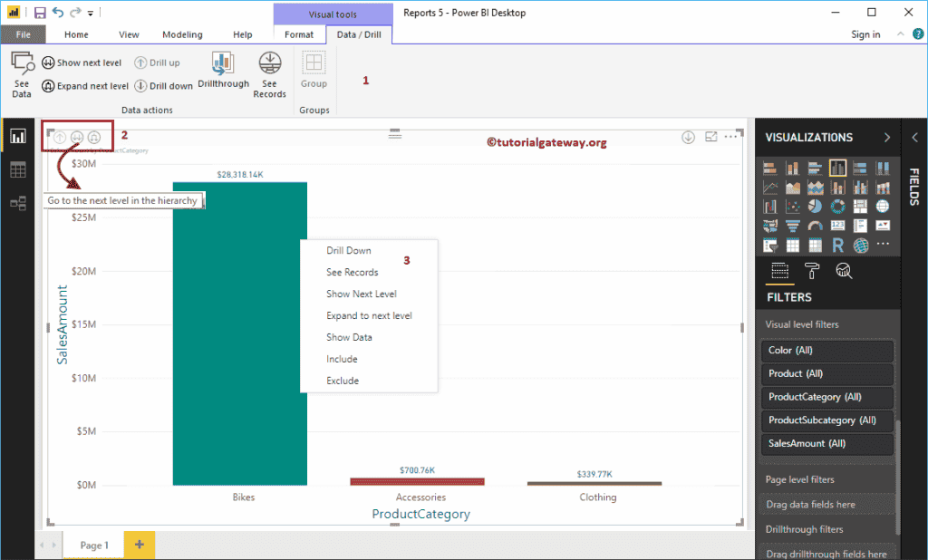Expand the Fields pane arrow
This screenshot has width=928, height=560.
click(x=914, y=138)
